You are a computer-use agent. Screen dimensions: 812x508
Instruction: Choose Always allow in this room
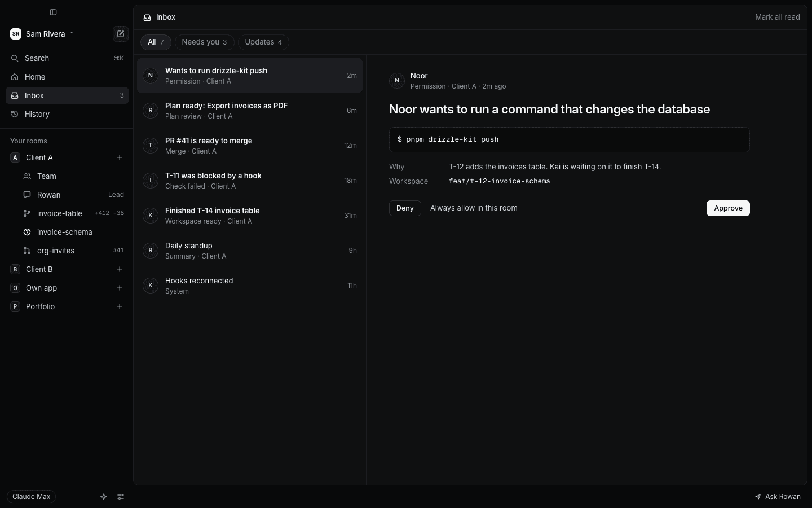[x=474, y=208]
